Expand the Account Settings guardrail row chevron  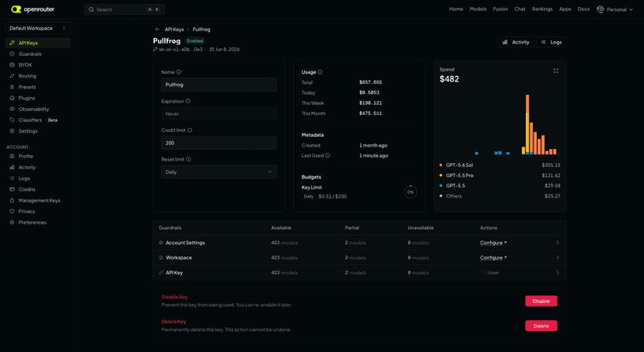tap(558, 242)
